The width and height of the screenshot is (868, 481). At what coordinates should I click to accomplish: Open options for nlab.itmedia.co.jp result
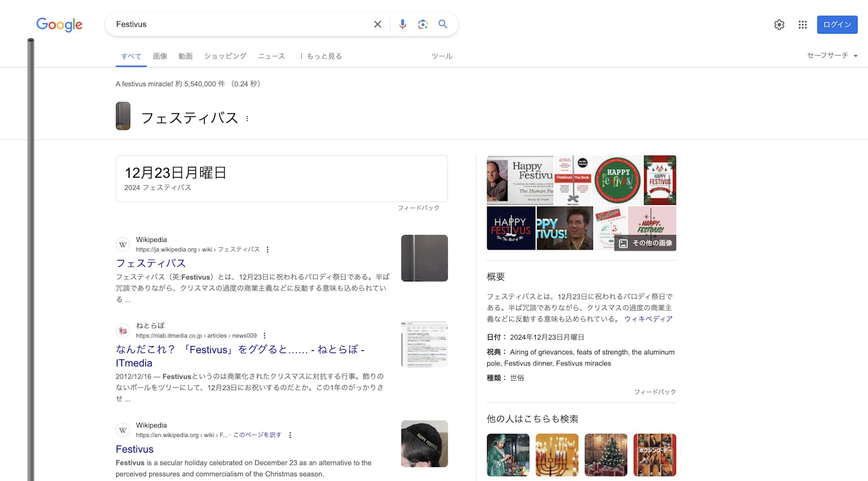(x=264, y=336)
